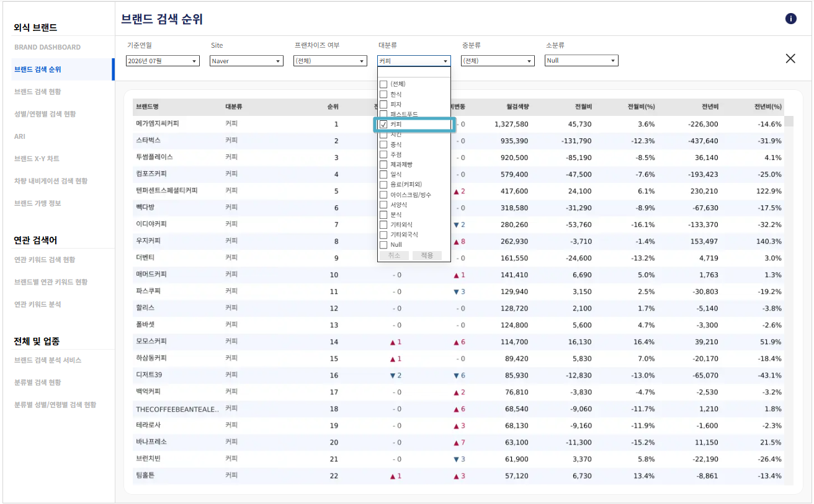The height and width of the screenshot is (504, 814).
Task: Tick the 피자 category checkbox
Action: point(383,104)
